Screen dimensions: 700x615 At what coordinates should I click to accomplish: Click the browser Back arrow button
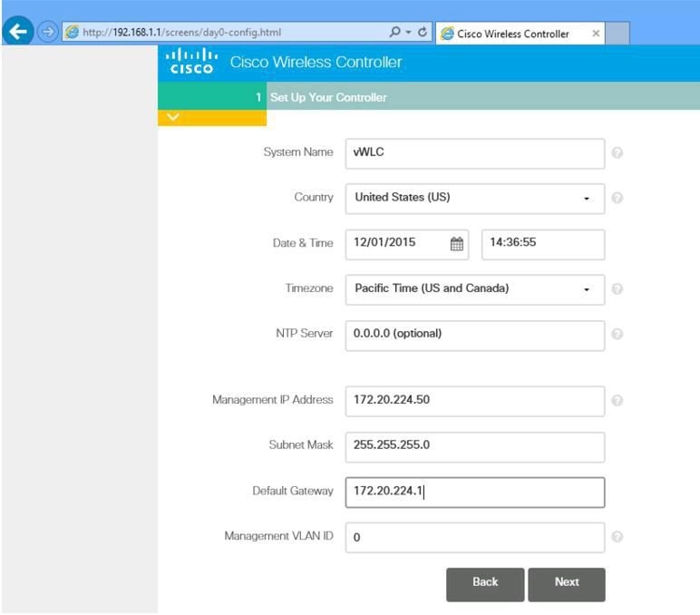click(18, 31)
